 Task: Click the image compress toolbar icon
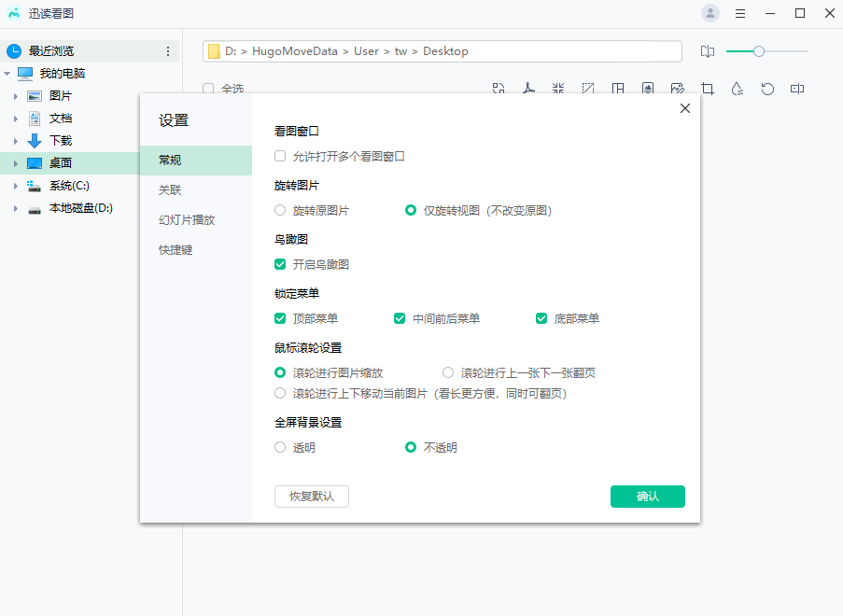coord(558,89)
